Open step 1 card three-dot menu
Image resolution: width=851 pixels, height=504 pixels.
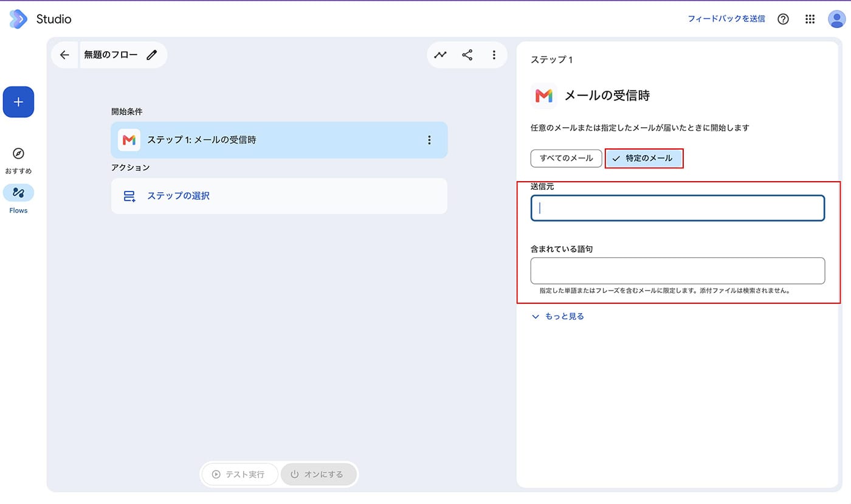[x=429, y=140]
